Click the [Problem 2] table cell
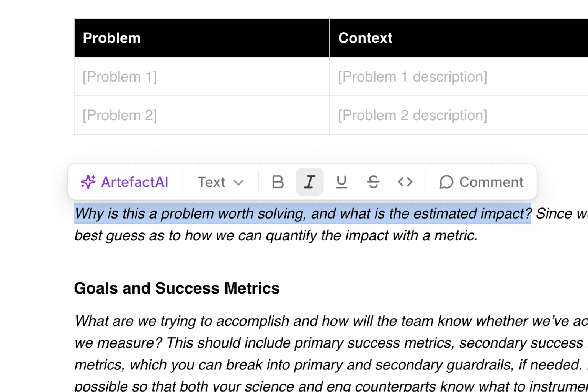Viewport: 588px width, 392px height. tap(120, 115)
